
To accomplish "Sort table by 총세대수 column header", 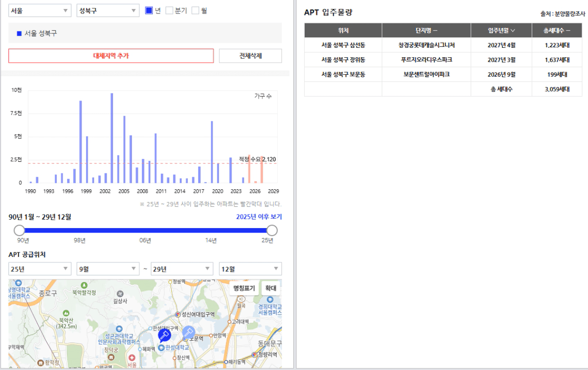I will (557, 30).
